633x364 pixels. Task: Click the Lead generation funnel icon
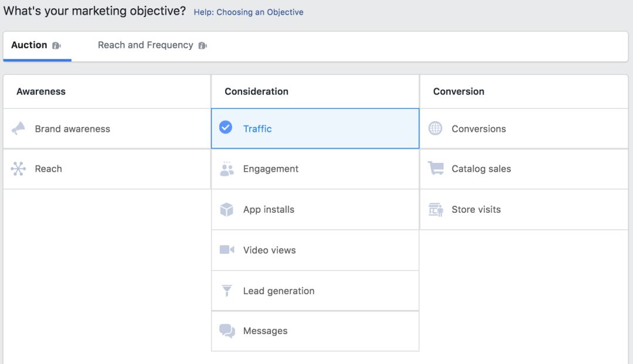point(227,291)
